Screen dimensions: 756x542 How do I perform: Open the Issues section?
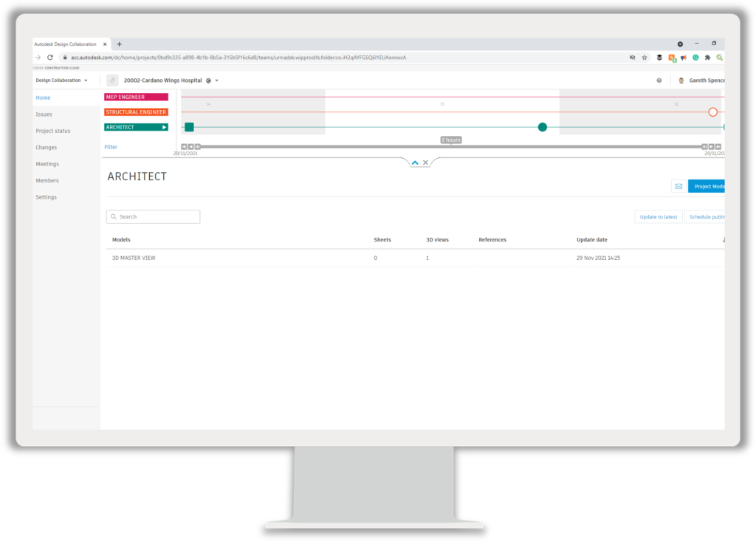tap(44, 114)
